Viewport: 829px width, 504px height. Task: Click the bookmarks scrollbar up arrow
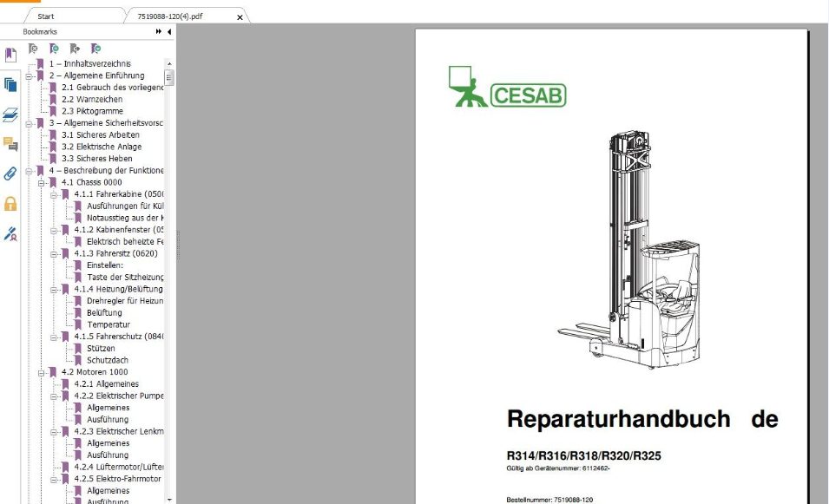169,63
